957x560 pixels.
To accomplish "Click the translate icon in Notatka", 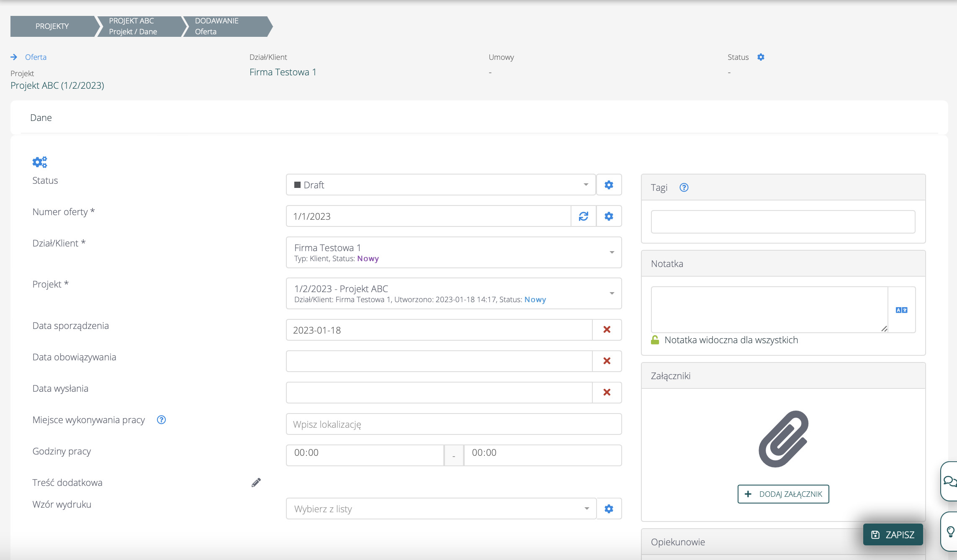I will (x=901, y=310).
